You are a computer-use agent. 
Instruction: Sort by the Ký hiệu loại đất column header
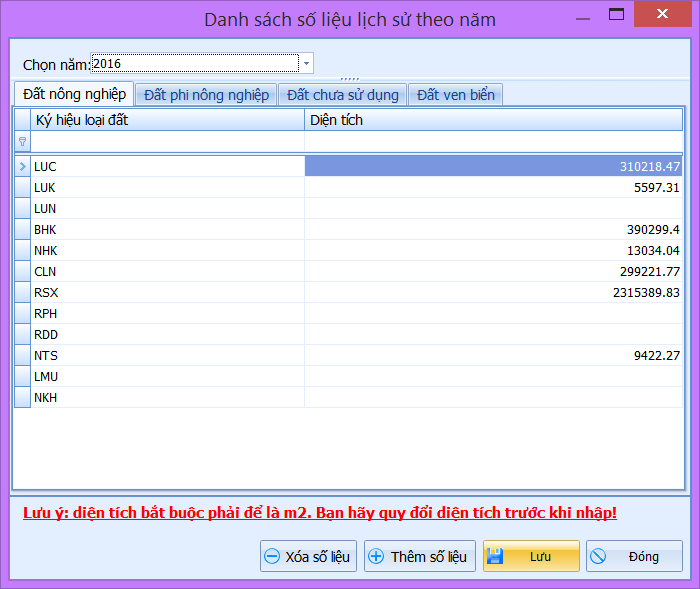coord(167,120)
